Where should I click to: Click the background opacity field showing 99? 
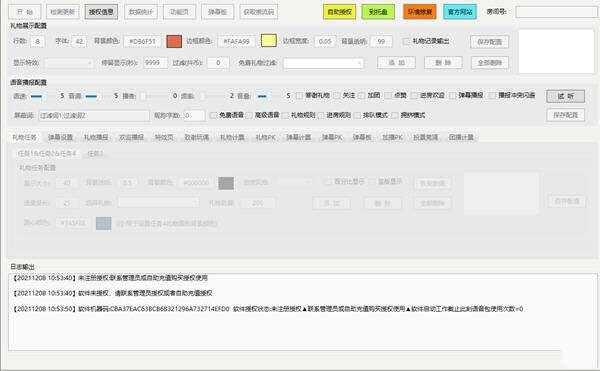(381, 41)
